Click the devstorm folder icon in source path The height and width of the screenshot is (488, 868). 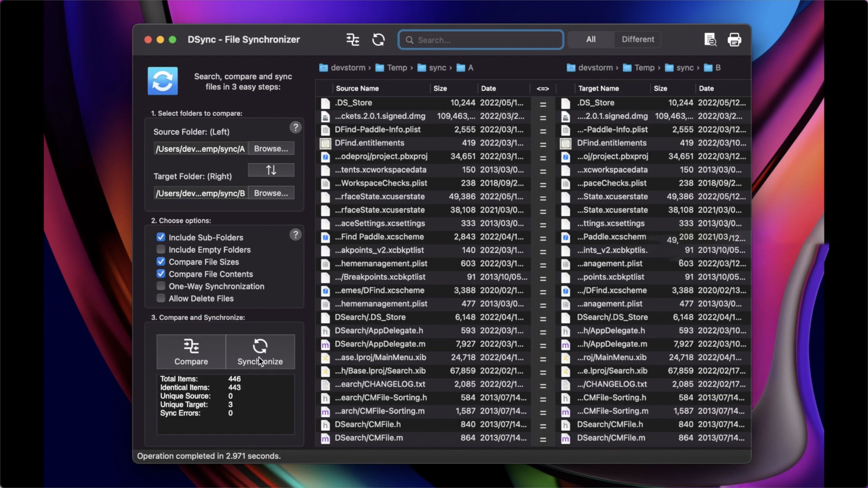[323, 68]
